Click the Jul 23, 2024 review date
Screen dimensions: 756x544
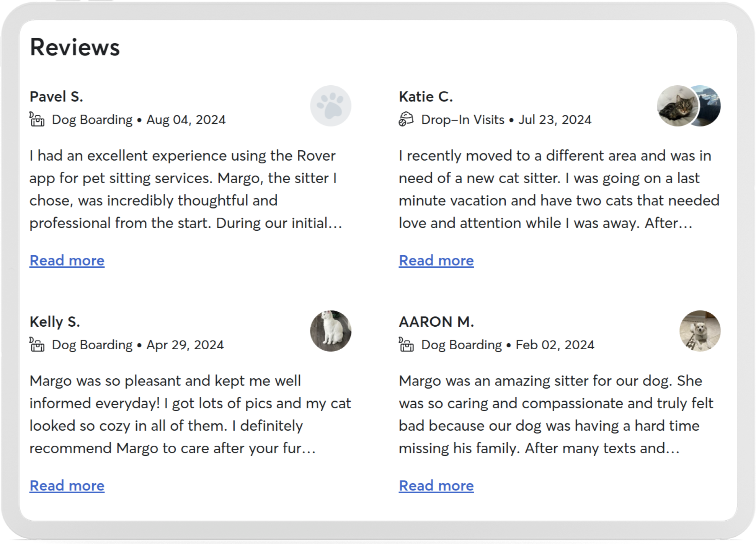click(x=555, y=120)
